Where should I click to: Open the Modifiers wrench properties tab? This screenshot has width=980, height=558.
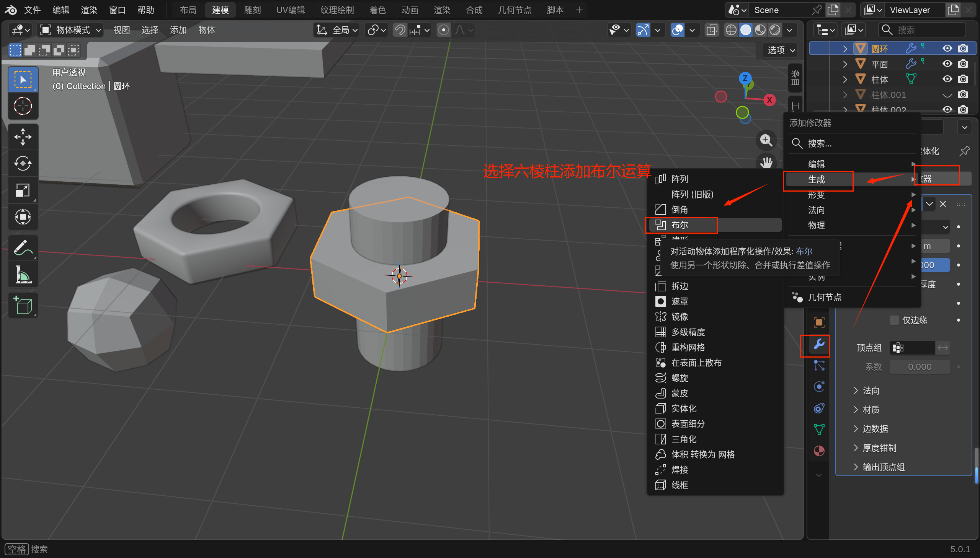pyautogui.click(x=818, y=345)
